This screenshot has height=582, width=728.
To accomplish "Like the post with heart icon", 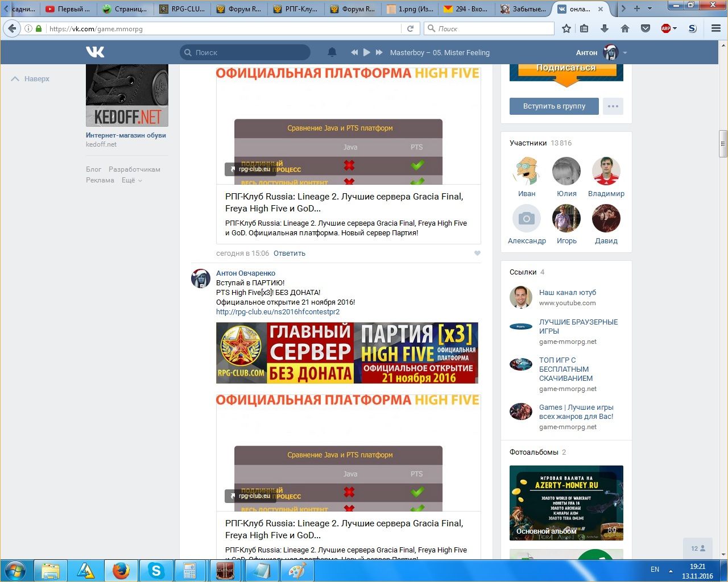I will 477,253.
